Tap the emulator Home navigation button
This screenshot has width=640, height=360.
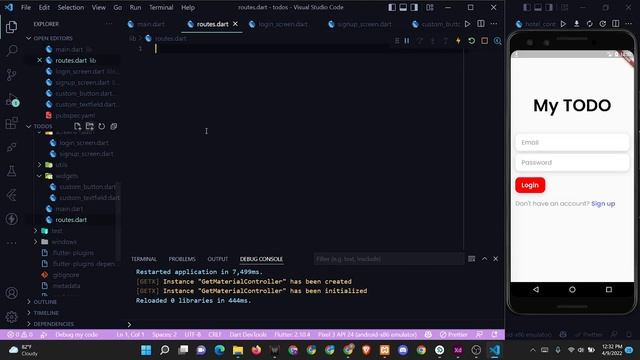click(x=572, y=289)
